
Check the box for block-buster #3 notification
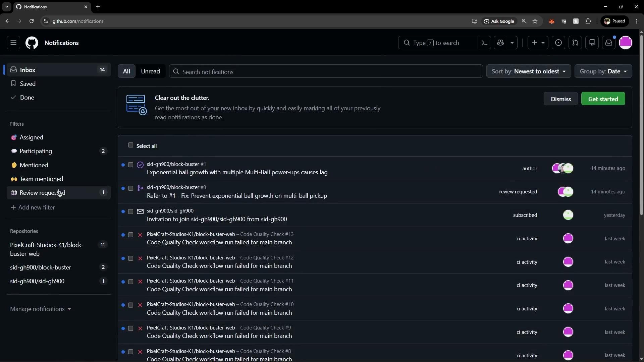click(130, 188)
